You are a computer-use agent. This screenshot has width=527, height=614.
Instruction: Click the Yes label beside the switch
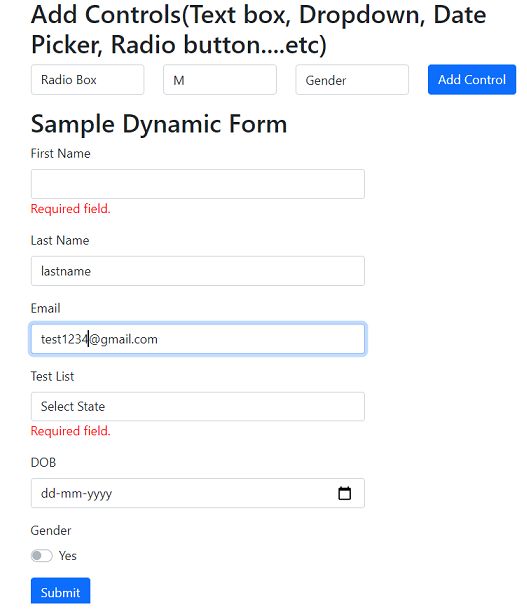pyautogui.click(x=68, y=556)
